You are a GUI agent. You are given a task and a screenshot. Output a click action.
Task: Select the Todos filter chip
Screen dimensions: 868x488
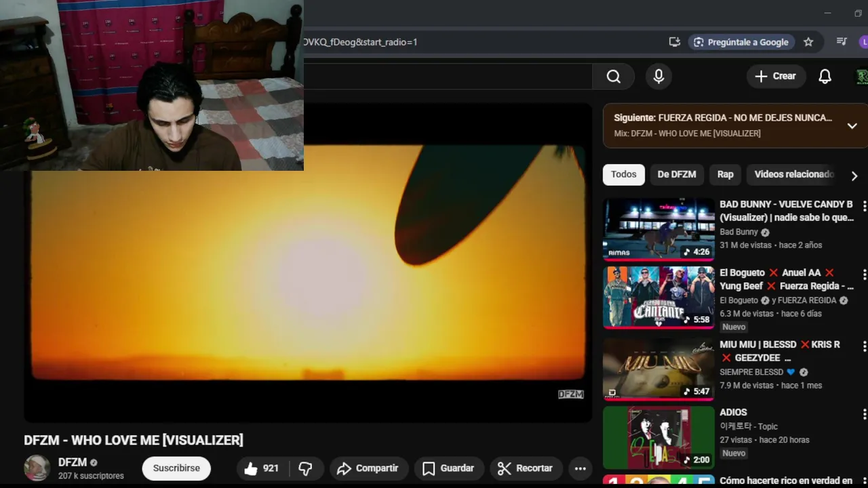[x=623, y=174]
